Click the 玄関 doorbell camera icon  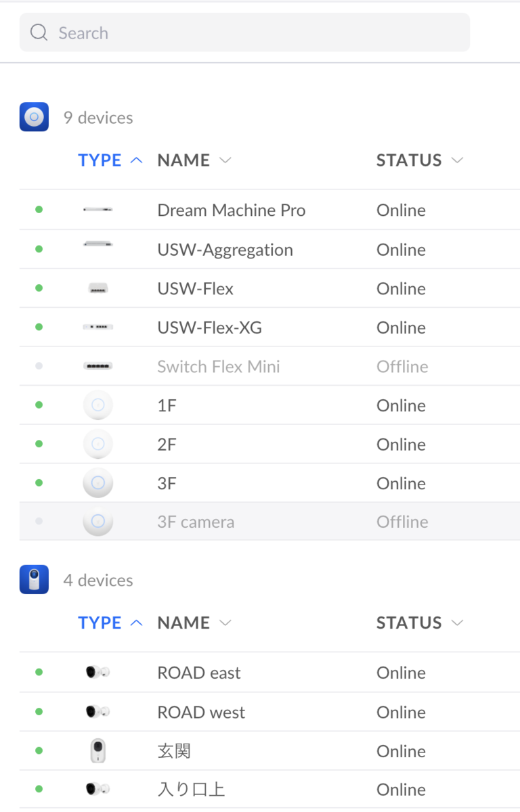pyautogui.click(x=98, y=751)
